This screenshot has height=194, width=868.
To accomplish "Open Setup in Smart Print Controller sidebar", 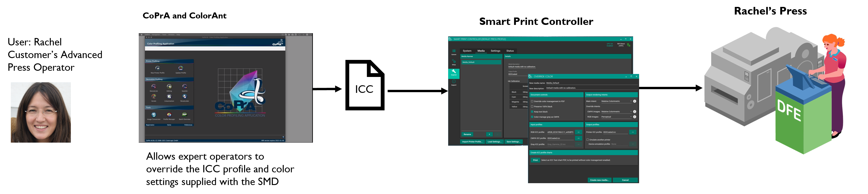I will point(454,62).
